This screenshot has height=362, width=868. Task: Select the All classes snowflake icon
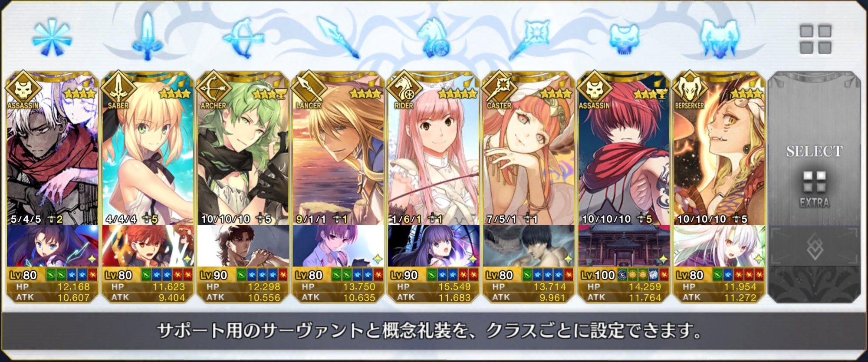tap(52, 38)
